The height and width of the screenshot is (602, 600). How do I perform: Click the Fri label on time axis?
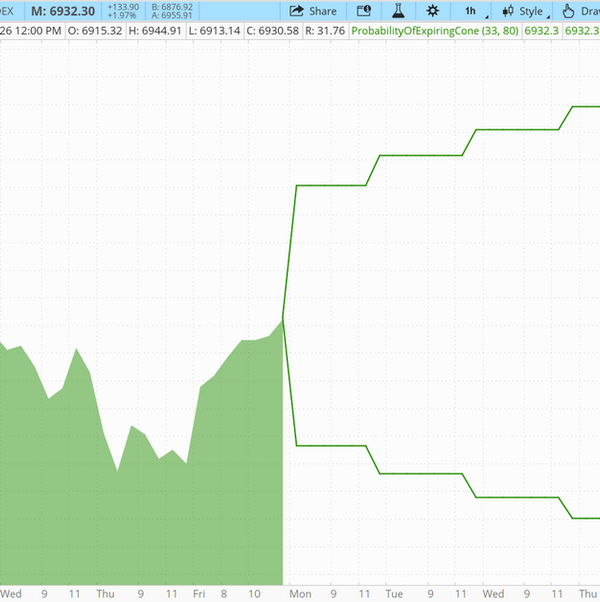click(x=199, y=594)
